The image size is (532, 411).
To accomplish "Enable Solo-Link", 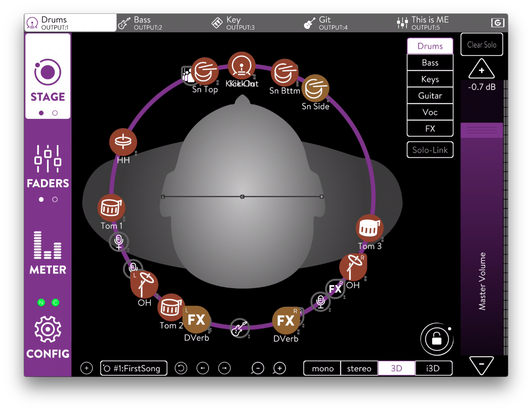I will click(x=430, y=150).
